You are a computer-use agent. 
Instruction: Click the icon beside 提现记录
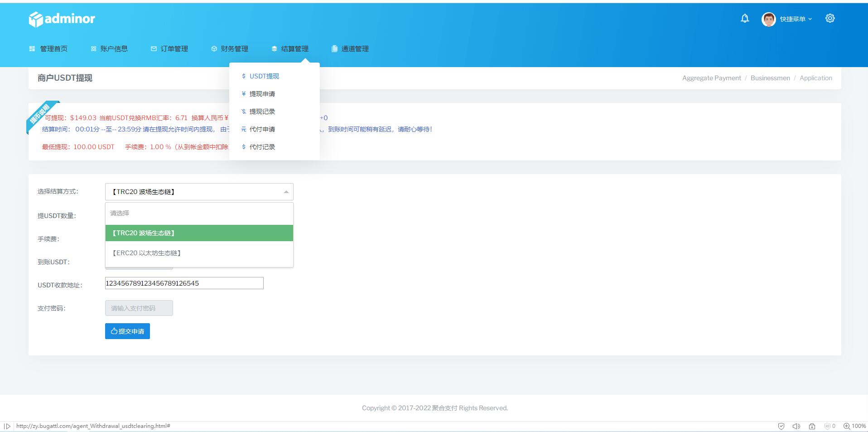pos(243,112)
